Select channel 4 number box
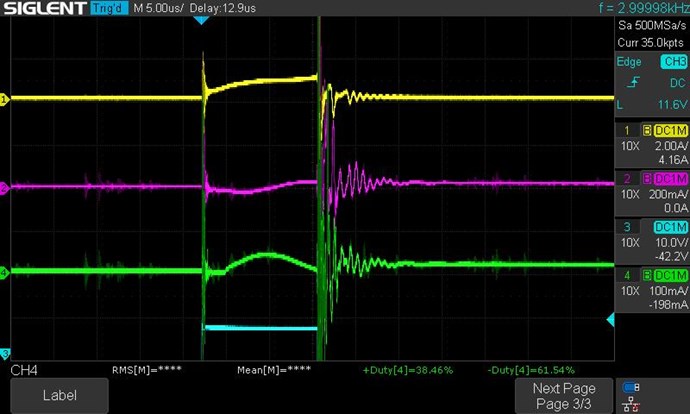 (627, 275)
